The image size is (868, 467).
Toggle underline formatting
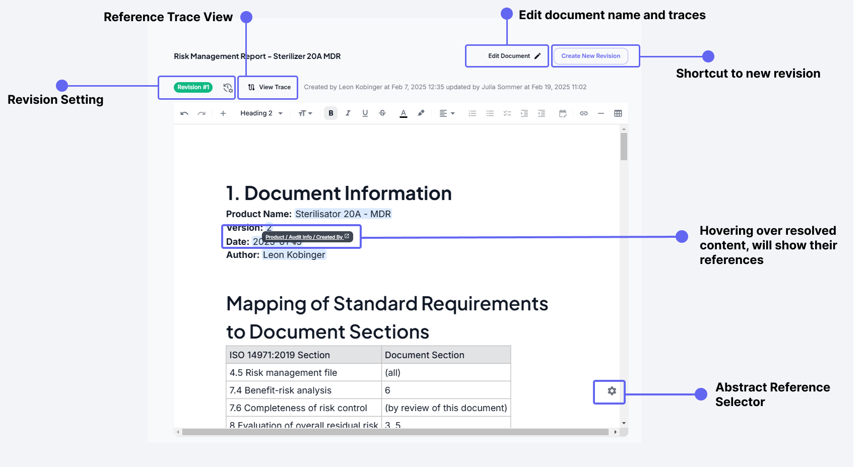coord(365,113)
